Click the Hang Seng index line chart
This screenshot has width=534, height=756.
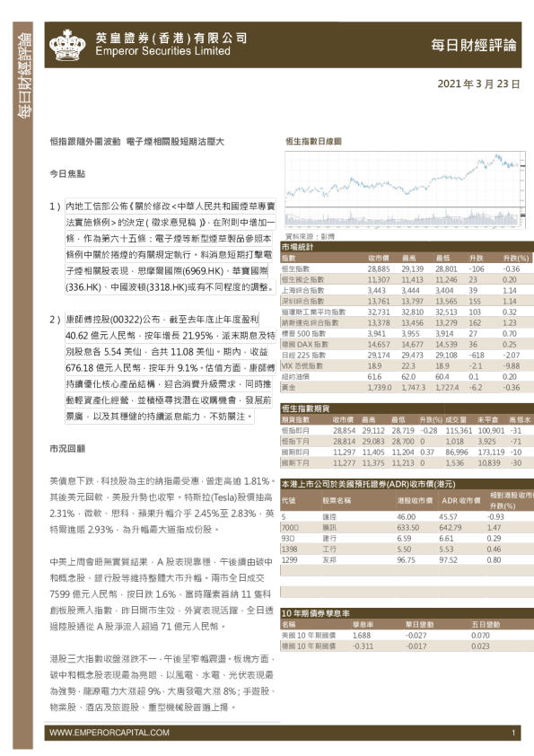tap(405, 189)
